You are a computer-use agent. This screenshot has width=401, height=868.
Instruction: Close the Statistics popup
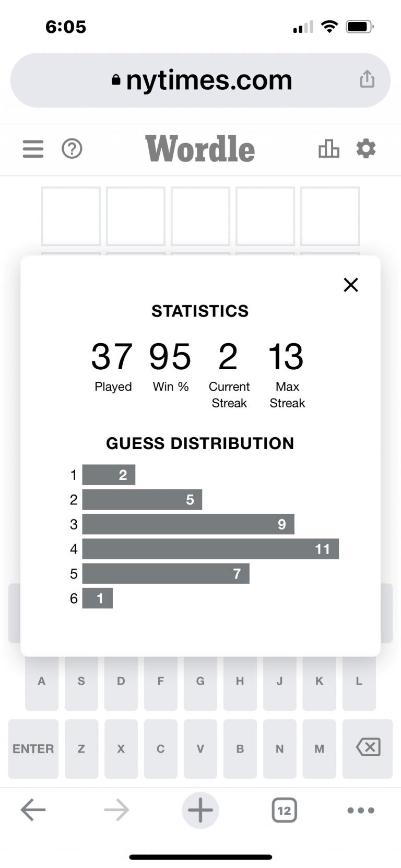pos(351,285)
